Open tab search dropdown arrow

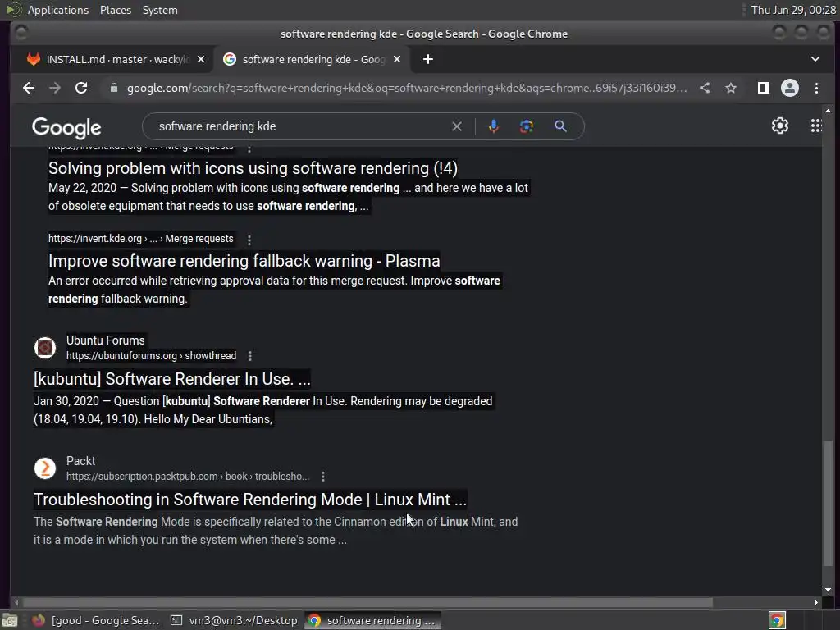click(815, 59)
